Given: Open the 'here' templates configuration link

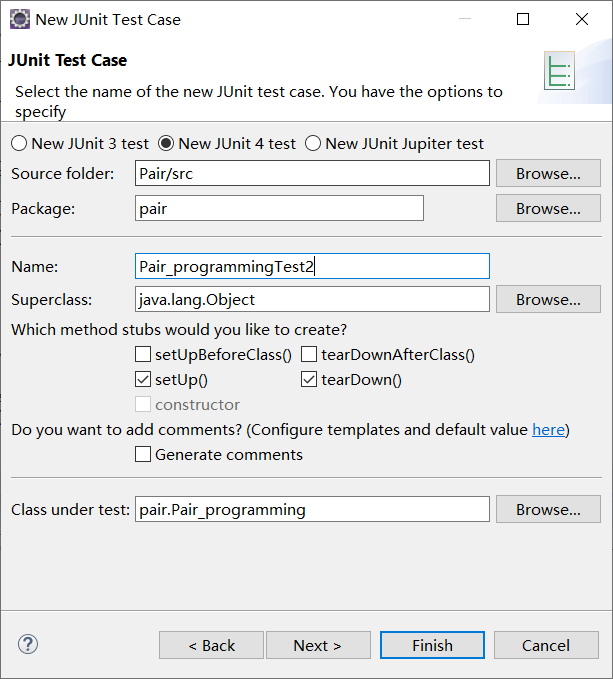Looking at the screenshot, I should coord(548,429).
